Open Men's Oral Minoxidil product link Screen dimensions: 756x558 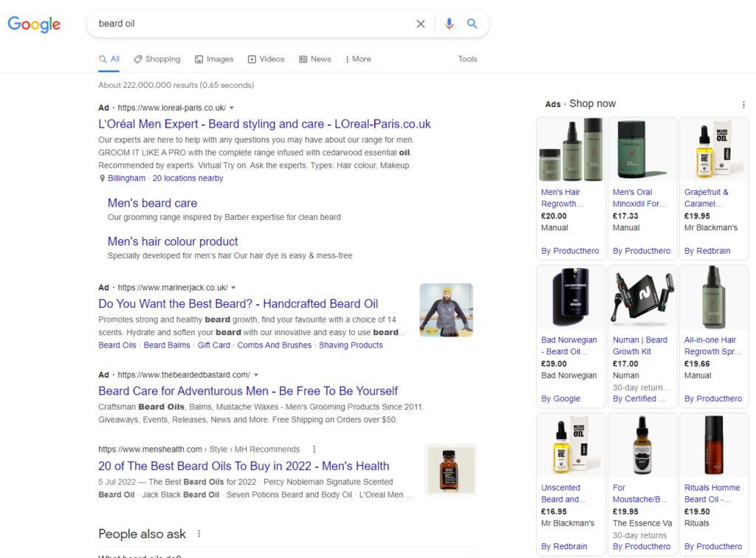[639, 198]
